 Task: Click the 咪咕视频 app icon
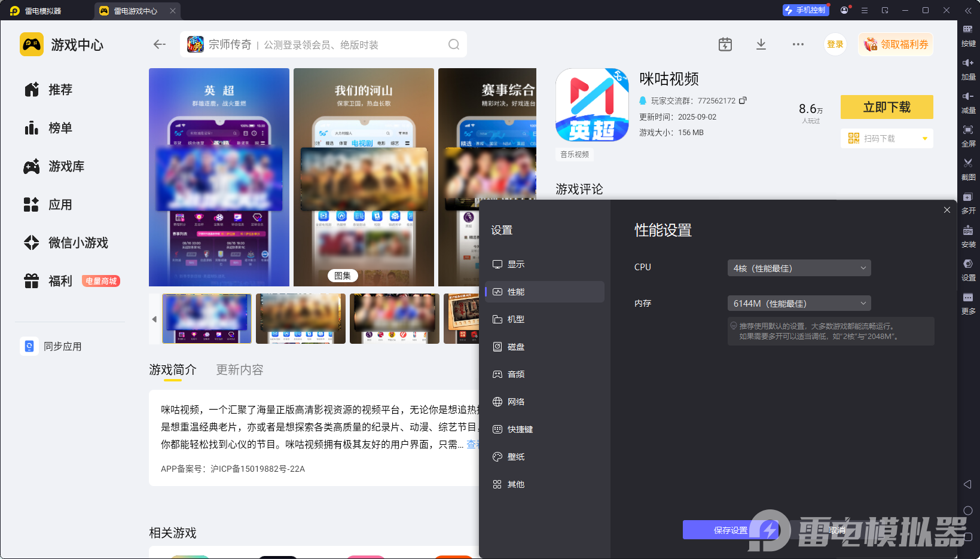(x=592, y=105)
